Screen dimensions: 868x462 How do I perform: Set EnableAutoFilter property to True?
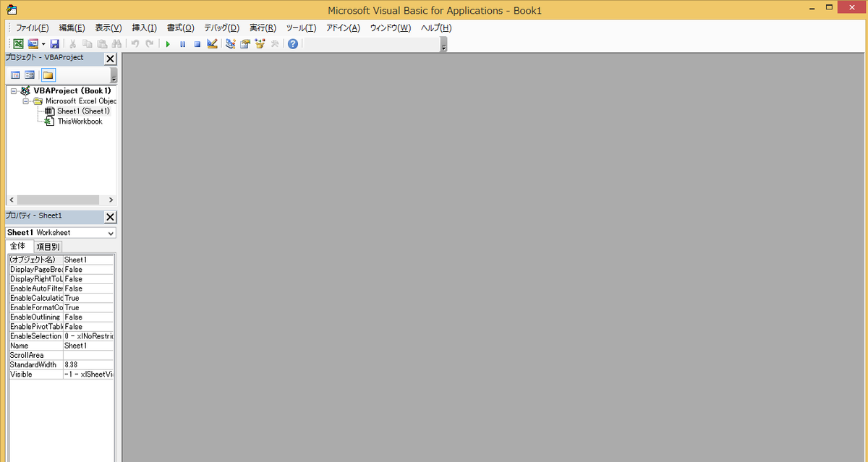[x=88, y=288]
